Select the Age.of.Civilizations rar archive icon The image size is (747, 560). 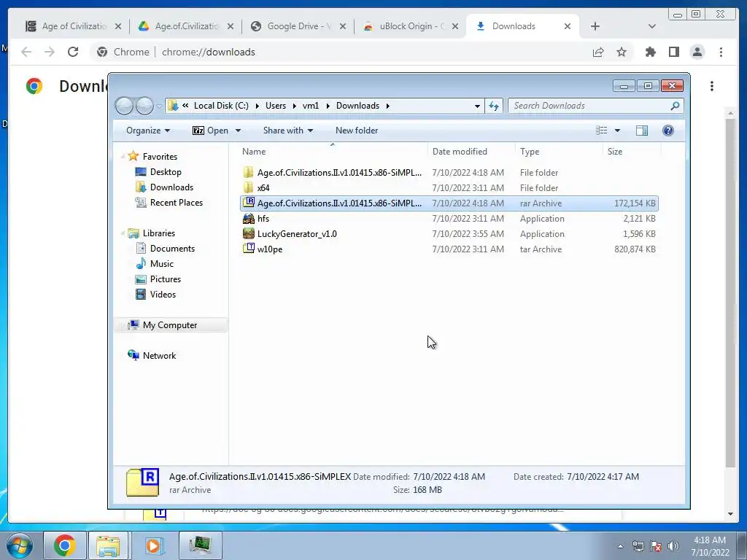249,203
